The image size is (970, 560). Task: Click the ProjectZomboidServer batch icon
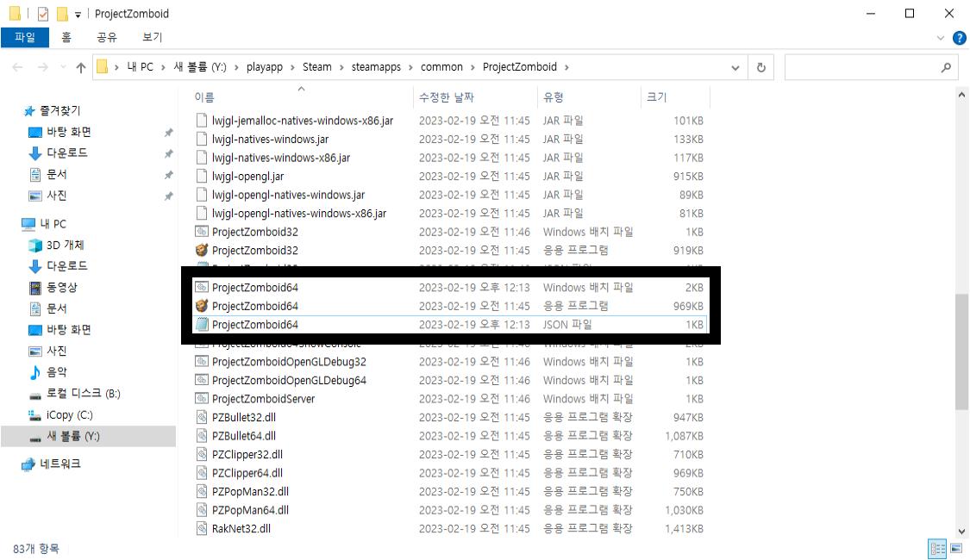(201, 399)
